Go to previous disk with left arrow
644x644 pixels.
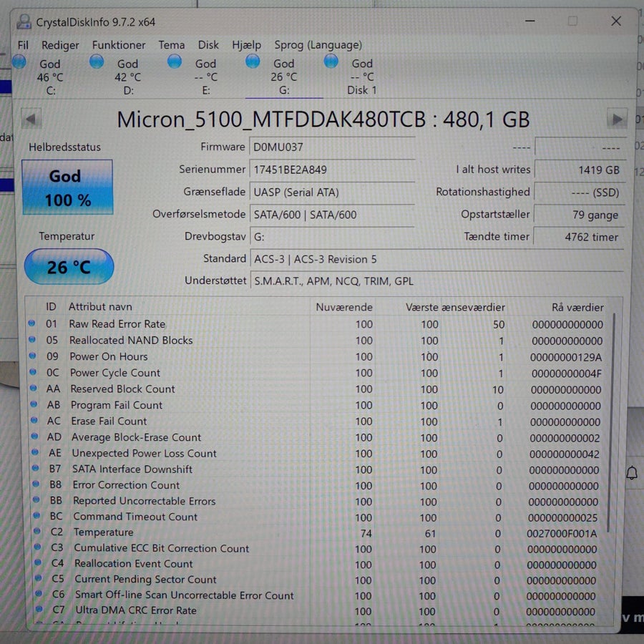coord(31,119)
